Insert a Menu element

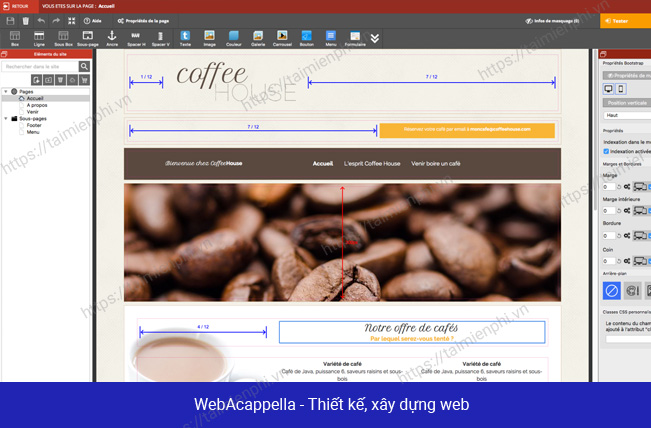331,39
